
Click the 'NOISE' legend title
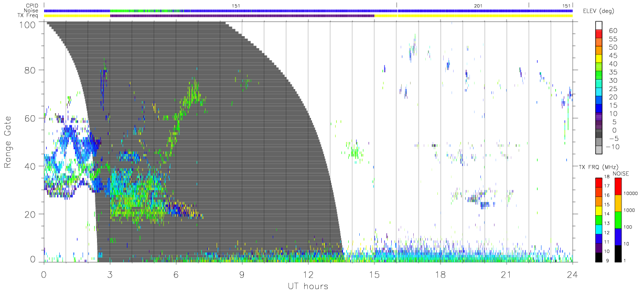point(621,173)
